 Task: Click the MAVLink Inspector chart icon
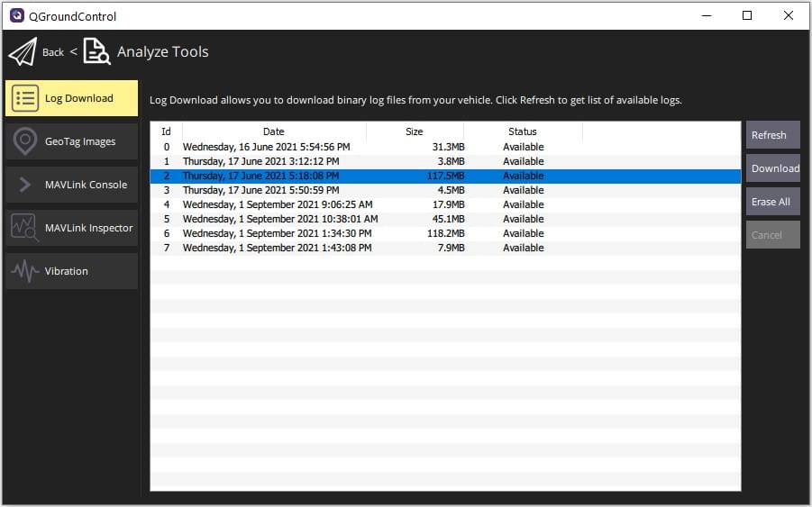pyautogui.click(x=25, y=228)
